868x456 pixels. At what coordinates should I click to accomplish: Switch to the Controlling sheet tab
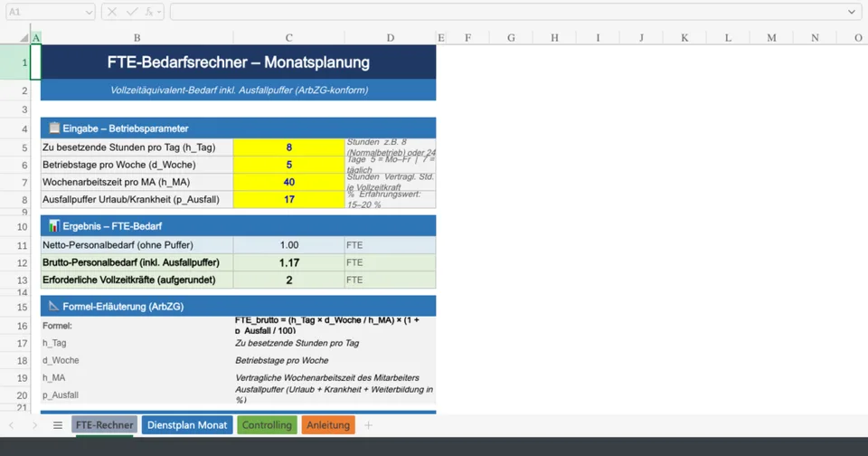267,425
